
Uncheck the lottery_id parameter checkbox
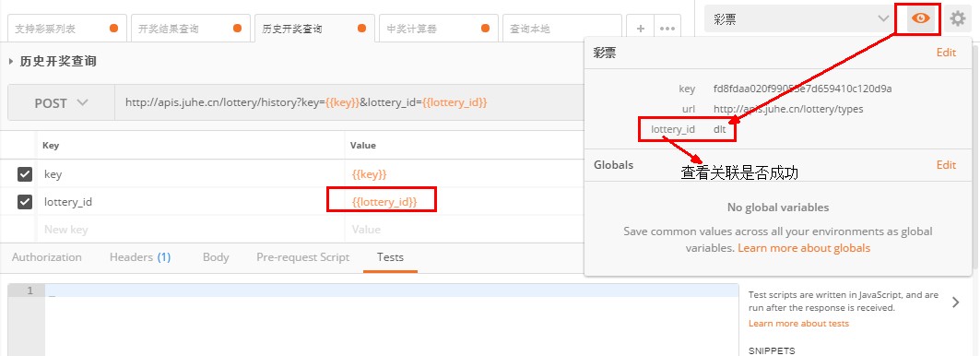click(25, 202)
